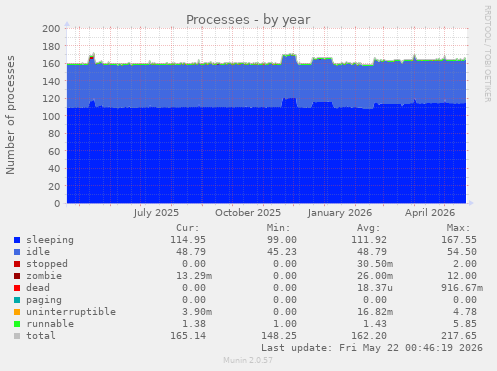Click the red stopped spike in chart

pos(91,58)
